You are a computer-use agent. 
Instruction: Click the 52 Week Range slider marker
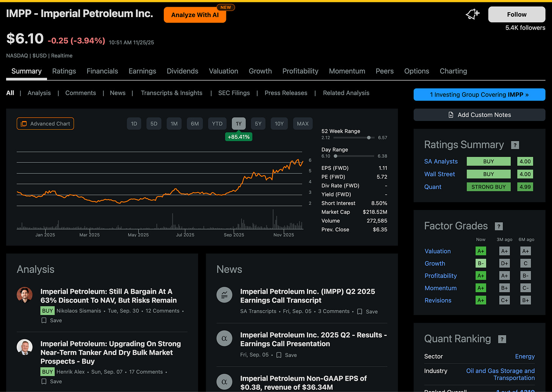(369, 138)
